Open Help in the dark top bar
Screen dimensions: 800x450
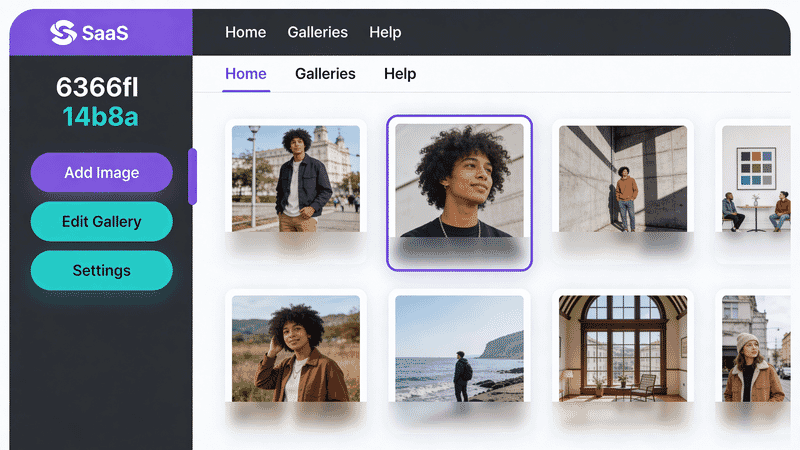pos(385,32)
